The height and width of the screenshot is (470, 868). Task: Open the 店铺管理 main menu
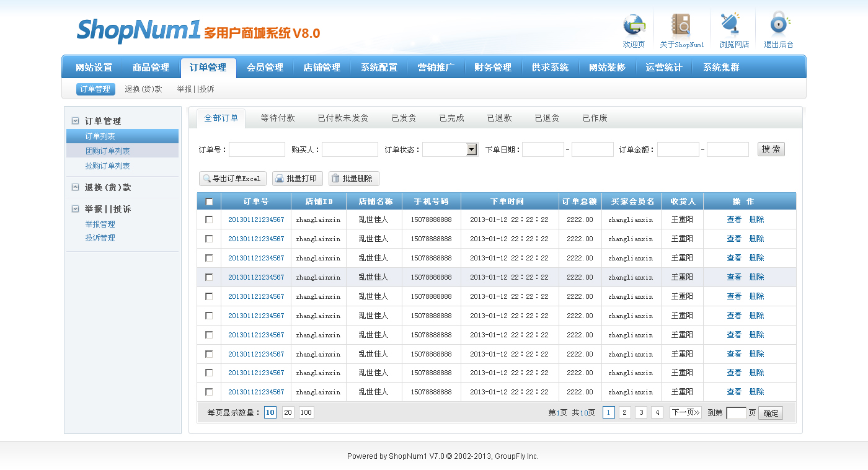coord(322,68)
